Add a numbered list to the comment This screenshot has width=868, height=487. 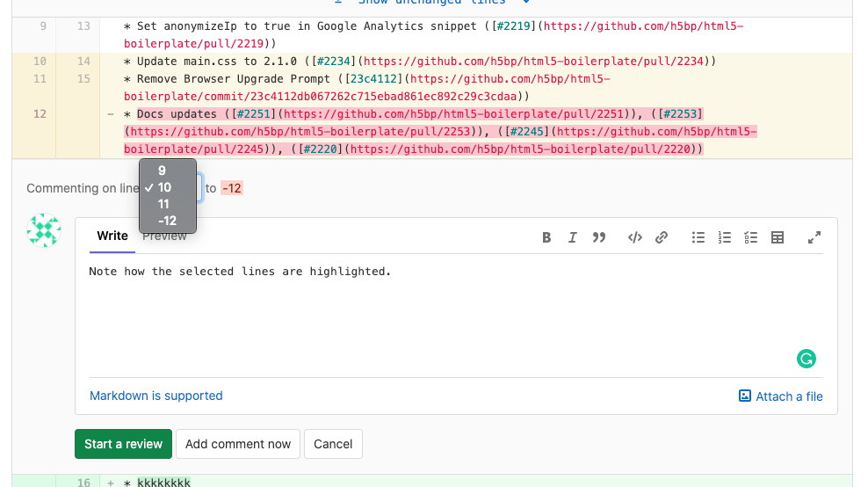(x=725, y=237)
